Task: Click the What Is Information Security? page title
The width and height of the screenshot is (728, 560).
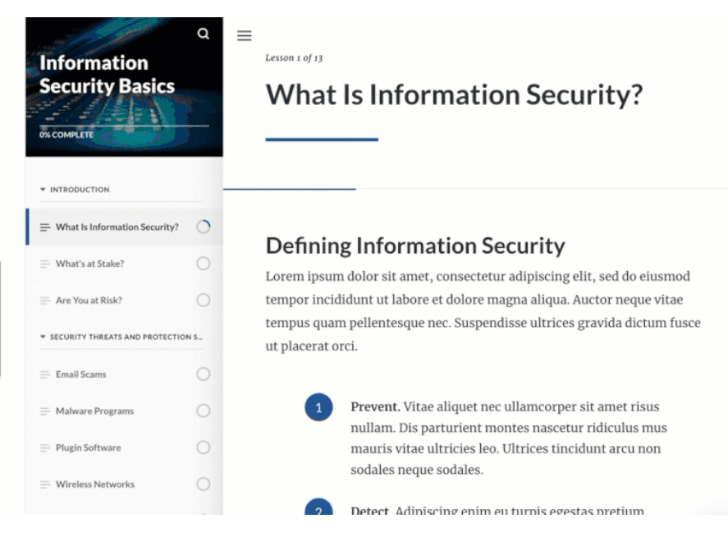Action: 454,95
